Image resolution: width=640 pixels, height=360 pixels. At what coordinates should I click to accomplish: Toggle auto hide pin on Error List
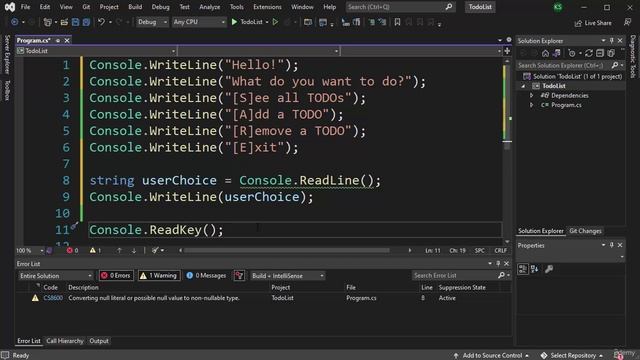pos(498,264)
